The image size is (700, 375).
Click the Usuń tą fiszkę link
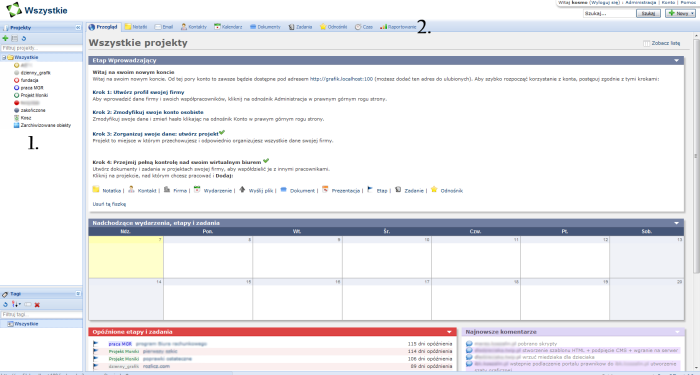coord(109,204)
